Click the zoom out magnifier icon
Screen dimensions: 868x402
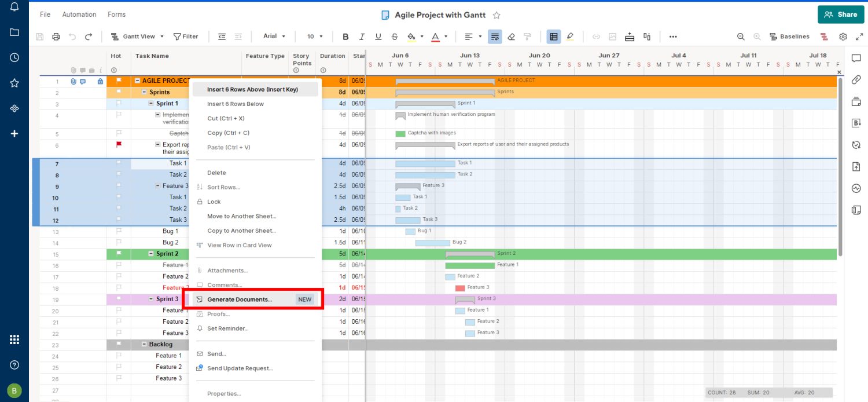[741, 36]
